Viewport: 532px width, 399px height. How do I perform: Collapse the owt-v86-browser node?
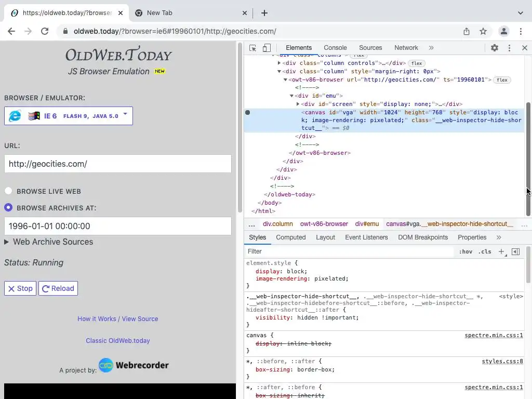285,79
